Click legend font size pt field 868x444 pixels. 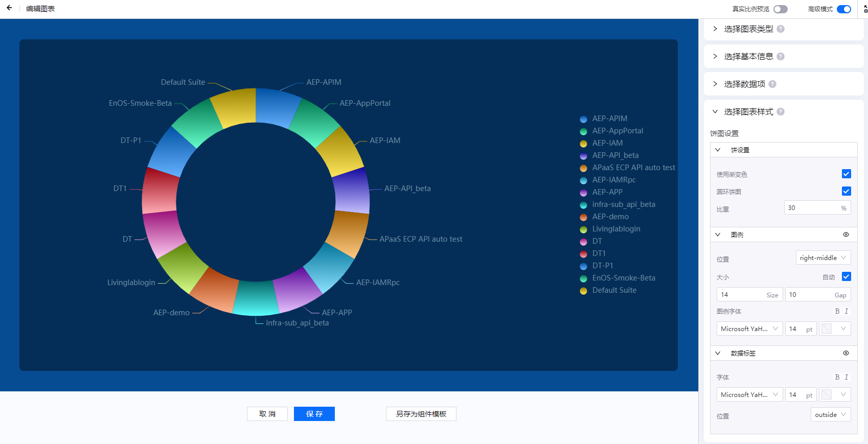801,329
